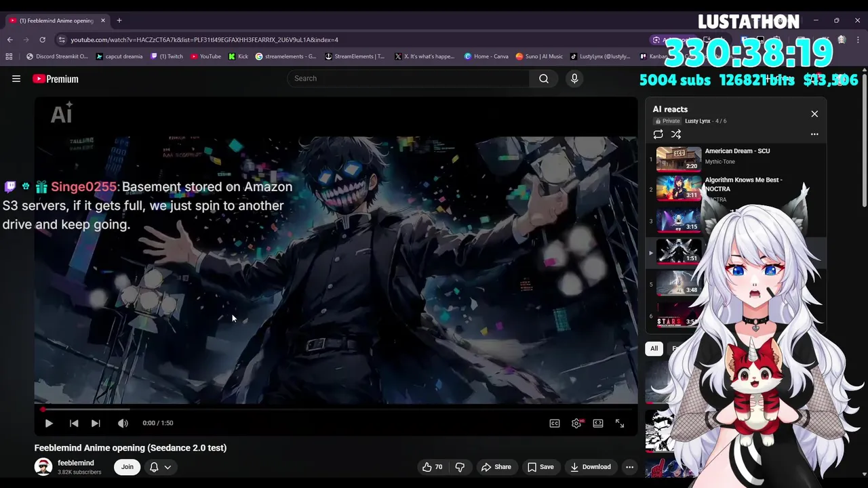The width and height of the screenshot is (868, 488).
Task: Open streamelements Google bookmark
Action: coord(285,56)
